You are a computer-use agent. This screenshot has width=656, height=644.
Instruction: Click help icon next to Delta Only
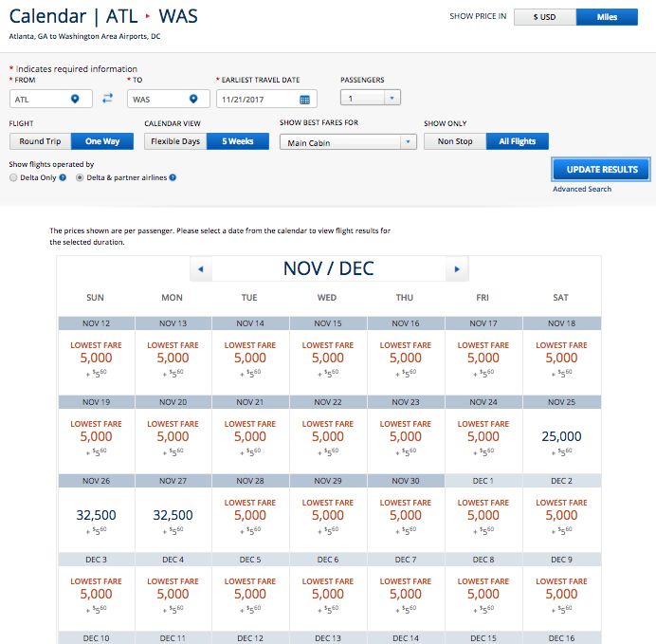pos(63,177)
